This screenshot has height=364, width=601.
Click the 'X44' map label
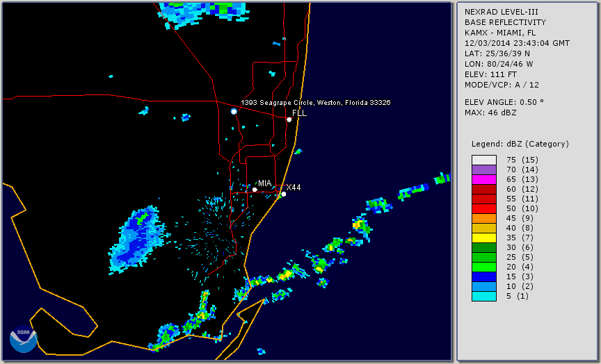coord(294,187)
